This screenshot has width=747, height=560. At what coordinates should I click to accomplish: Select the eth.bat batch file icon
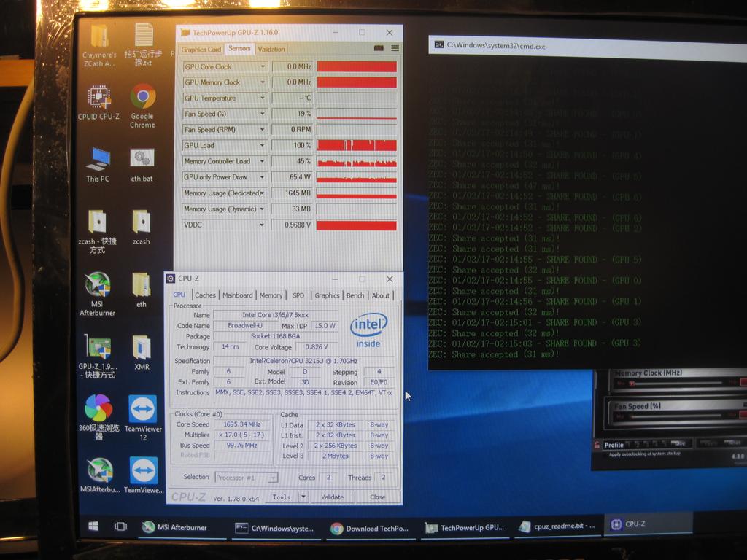[x=142, y=165]
